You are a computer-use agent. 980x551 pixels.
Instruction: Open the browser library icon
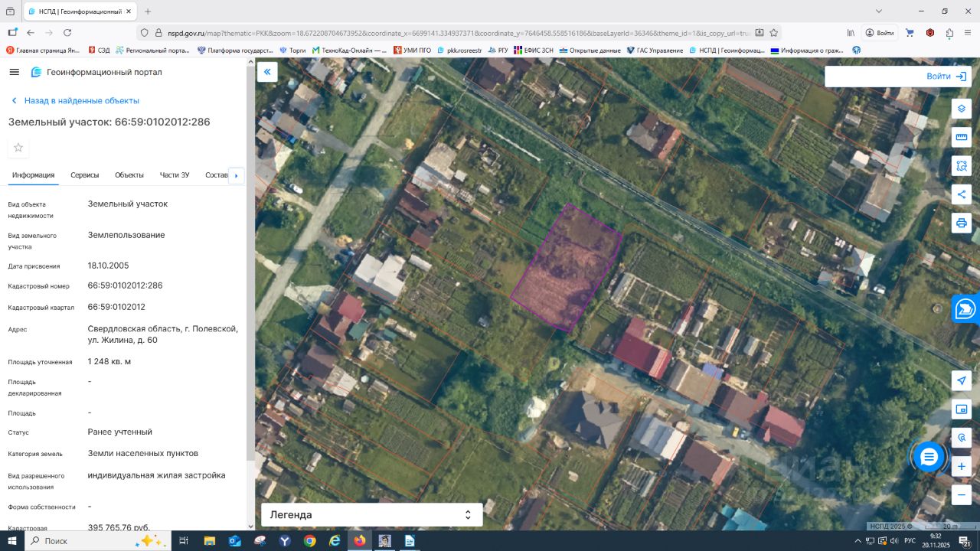851,33
